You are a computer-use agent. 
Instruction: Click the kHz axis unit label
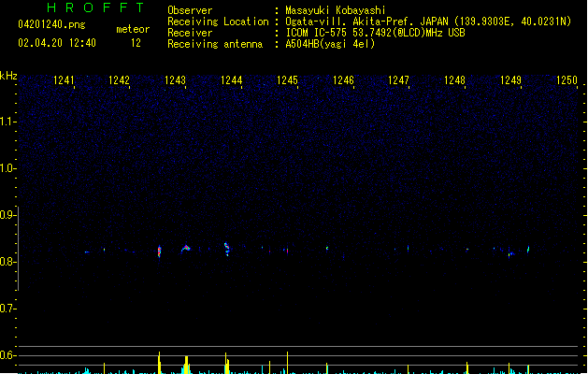[x=8, y=76]
